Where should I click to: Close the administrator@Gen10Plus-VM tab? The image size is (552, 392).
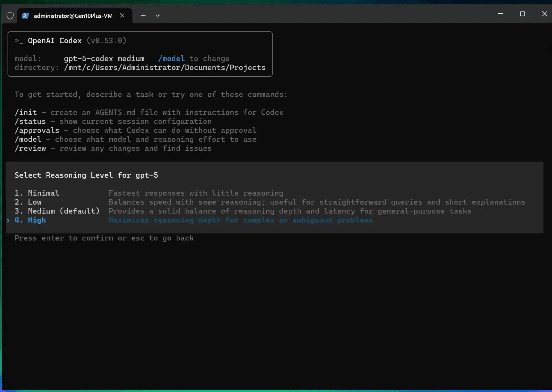point(122,16)
